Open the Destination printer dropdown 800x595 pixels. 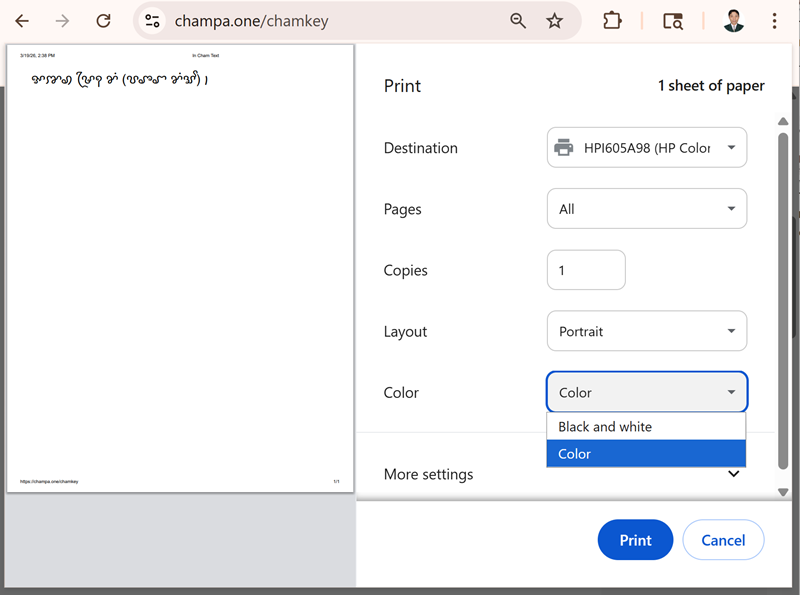click(646, 148)
